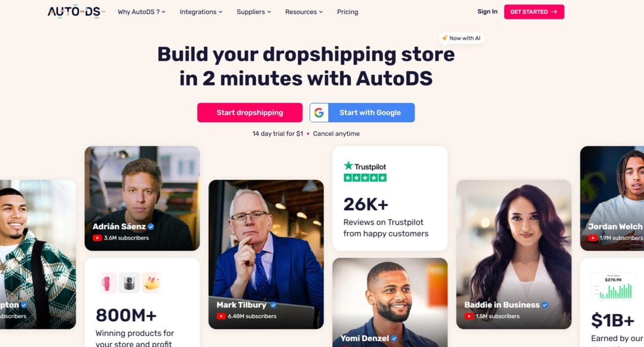644x347 pixels.
Task: Click the pink tumbler product icon
Action: (107, 283)
